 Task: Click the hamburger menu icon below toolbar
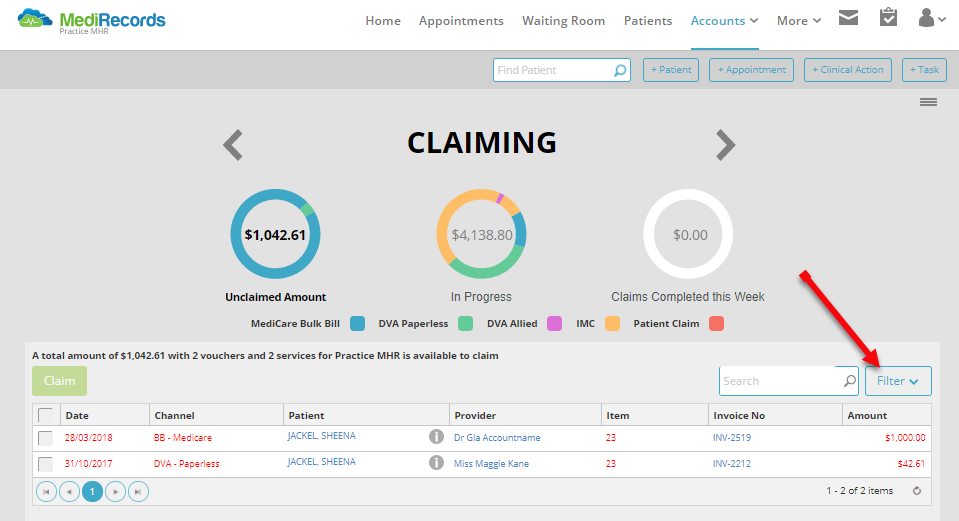click(928, 102)
